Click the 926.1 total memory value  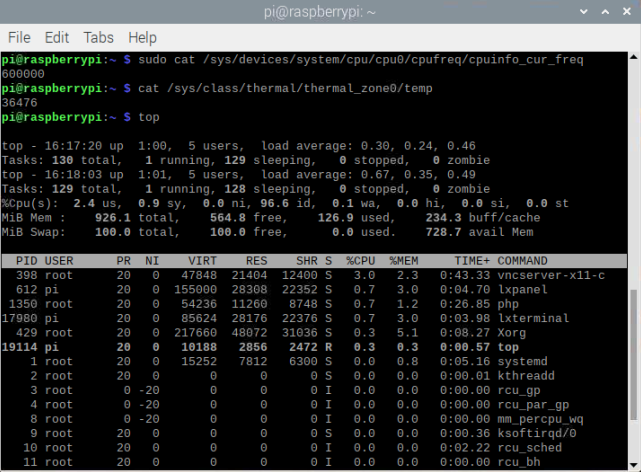(113, 217)
